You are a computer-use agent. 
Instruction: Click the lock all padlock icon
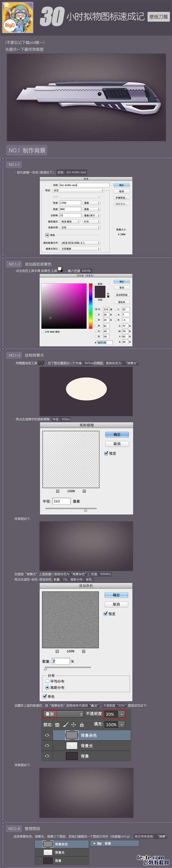coord(82,725)
